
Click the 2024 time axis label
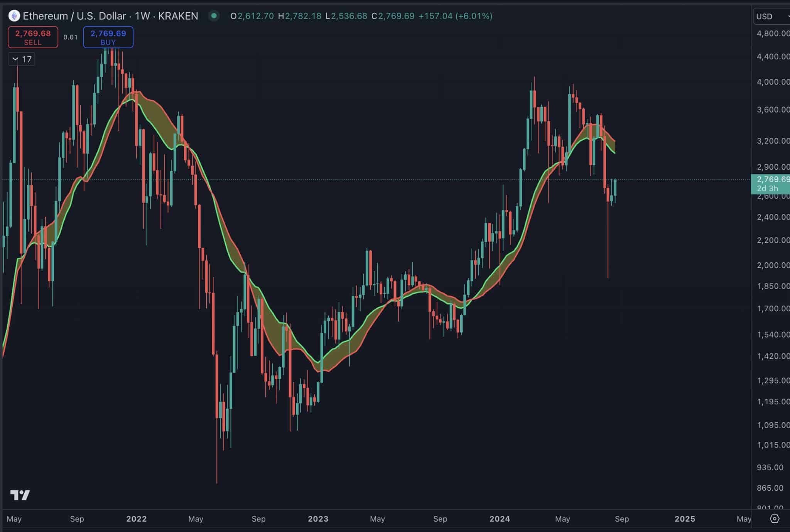(500, 519)
